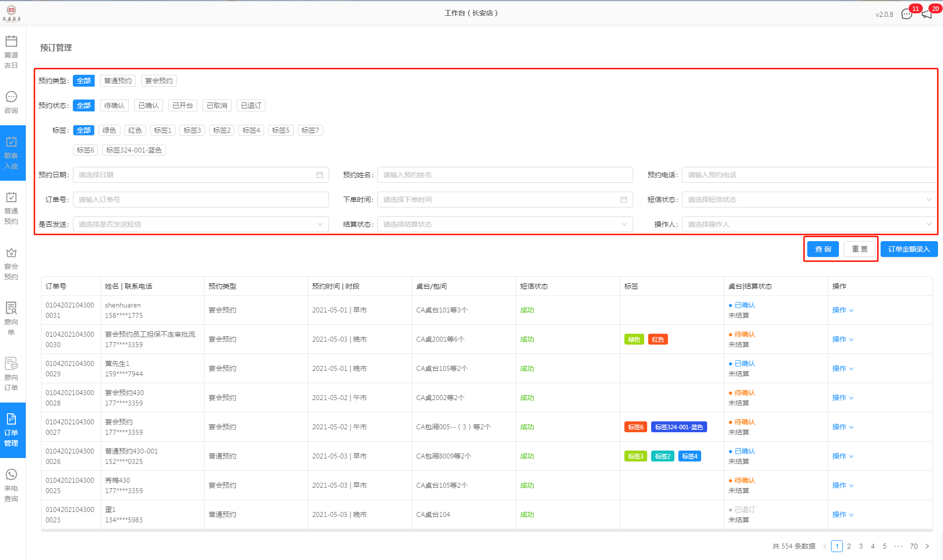Open the 意向订单 sidebar icon

(11, 374)
